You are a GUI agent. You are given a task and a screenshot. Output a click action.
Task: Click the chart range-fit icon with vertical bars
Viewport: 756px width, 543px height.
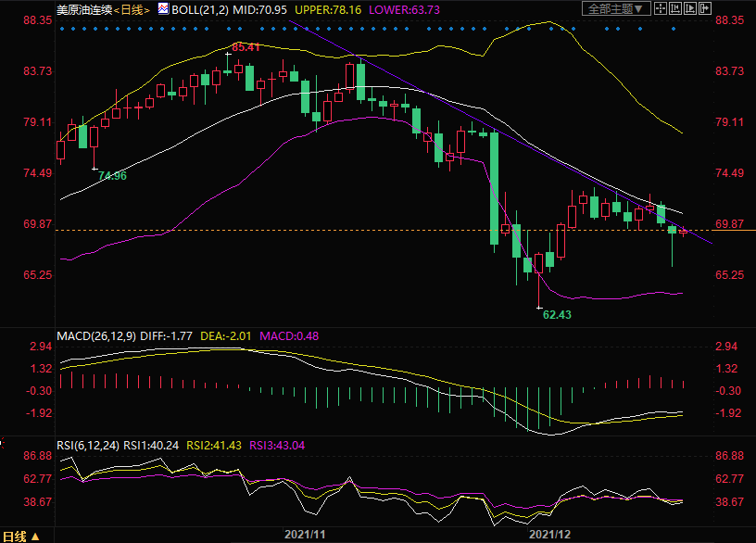click(676, 8)
